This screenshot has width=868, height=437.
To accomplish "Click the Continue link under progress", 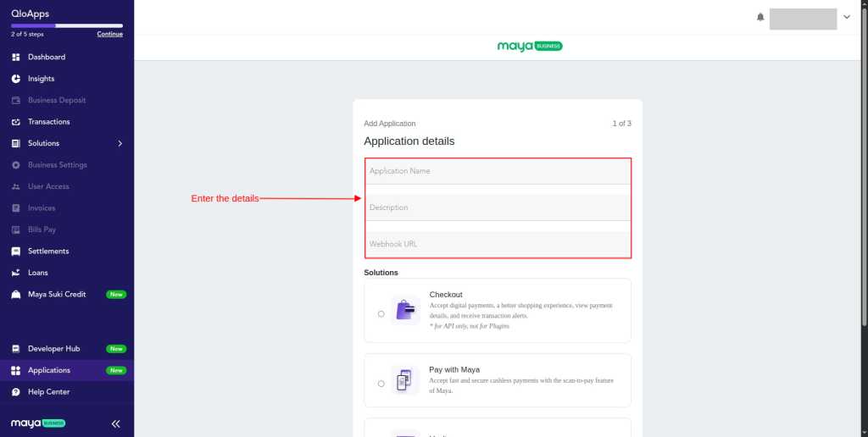I will point(109,34).
